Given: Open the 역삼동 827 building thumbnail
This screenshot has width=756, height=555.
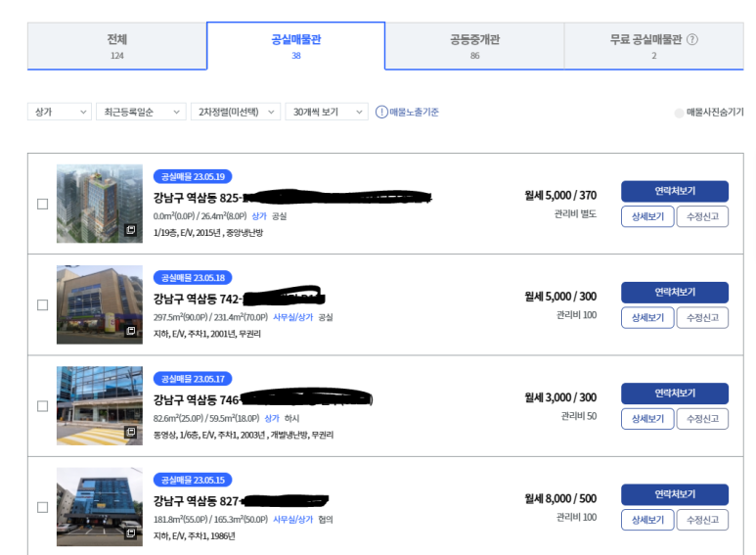Looking at the screenshot, I should pos(99,506).
